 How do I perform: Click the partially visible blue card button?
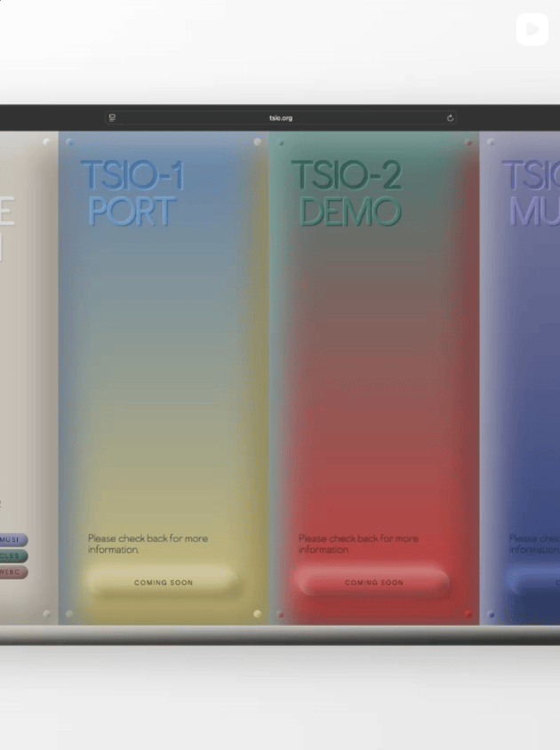pos(535,582)
